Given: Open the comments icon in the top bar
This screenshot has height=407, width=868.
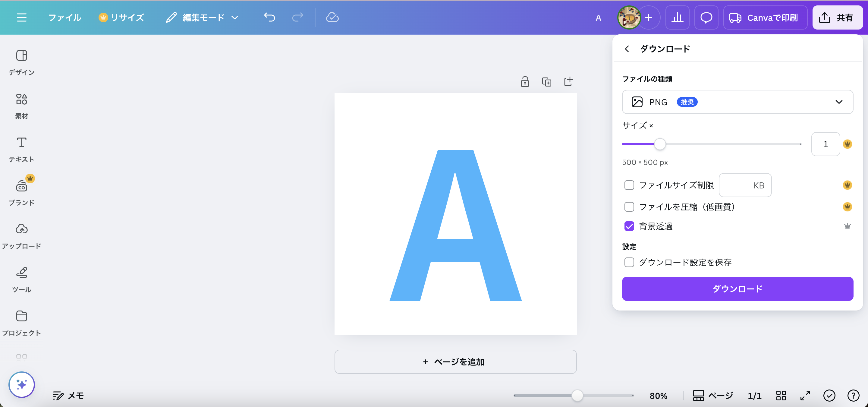Looking at the screenshot, I should pyautogui.click(x=706, y=17).
